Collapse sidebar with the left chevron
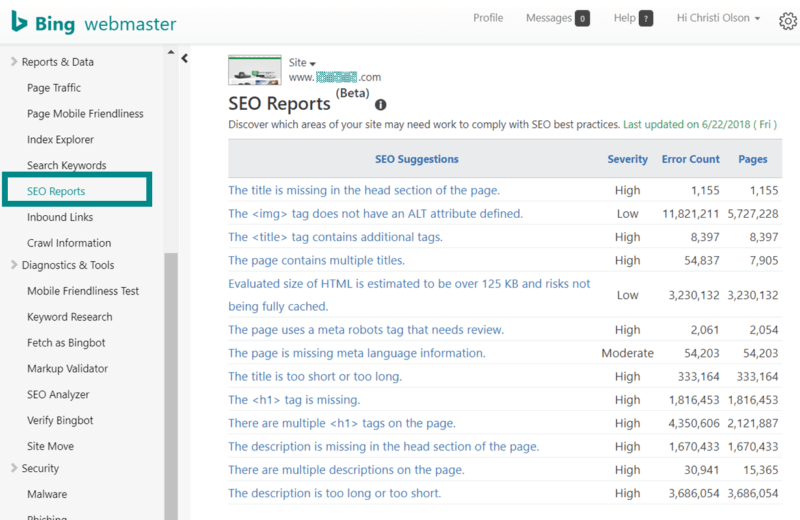The width and height of the screenshot is (800, 520). coord(185,58)
